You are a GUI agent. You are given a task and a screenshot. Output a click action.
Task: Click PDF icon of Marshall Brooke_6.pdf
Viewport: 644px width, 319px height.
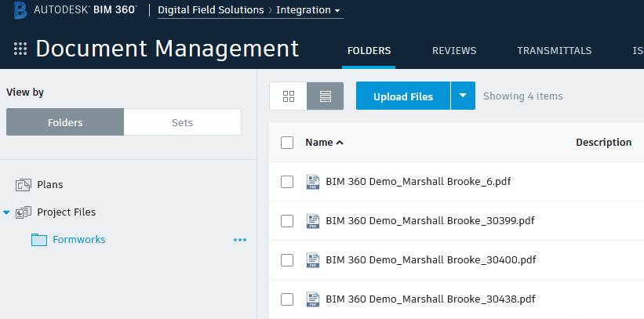[x=313, y=182]
